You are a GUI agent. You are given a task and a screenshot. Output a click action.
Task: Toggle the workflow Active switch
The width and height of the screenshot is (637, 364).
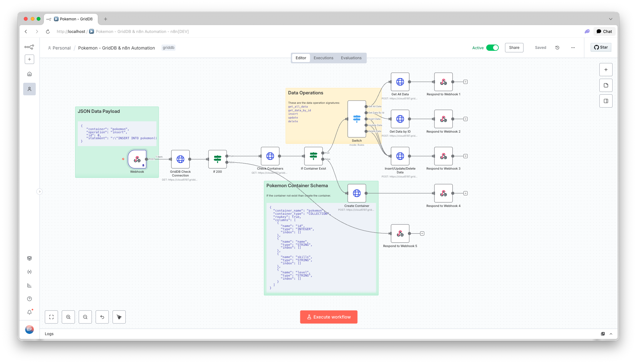coord(492,48)
